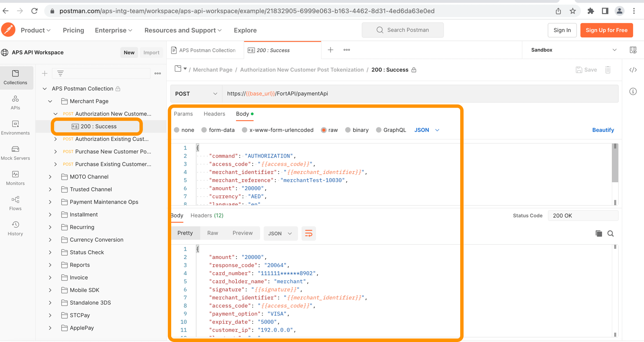Screen dimensions: 644x342
Task: Click the Beautify link
Action: (603, 130)
